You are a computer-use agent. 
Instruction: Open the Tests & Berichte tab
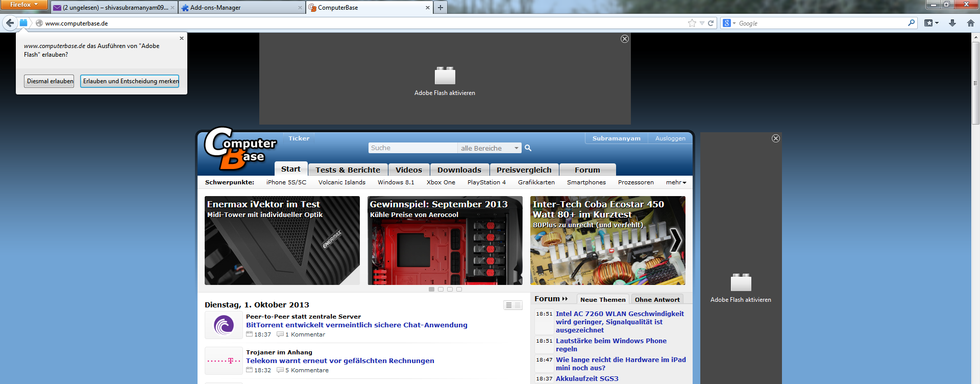[348, 170]
